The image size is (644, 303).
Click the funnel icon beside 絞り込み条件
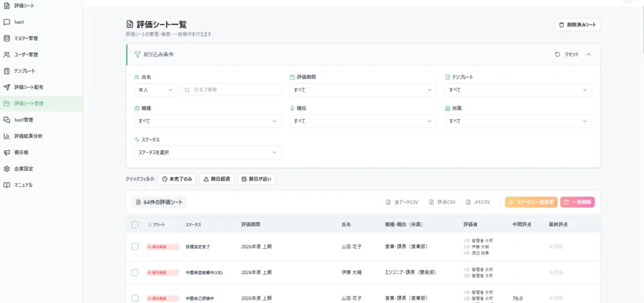(x=138, y=54)
